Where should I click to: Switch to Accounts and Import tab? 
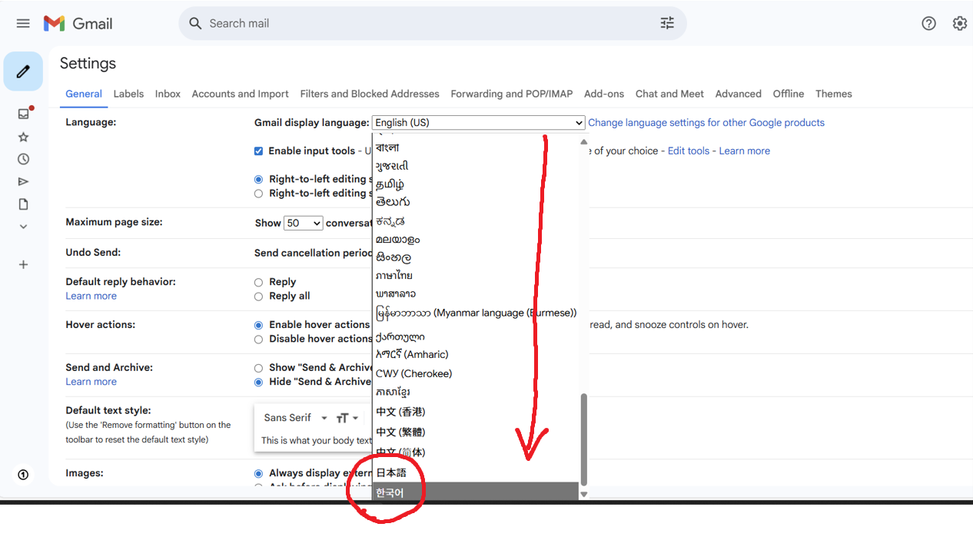coord(241,94)
